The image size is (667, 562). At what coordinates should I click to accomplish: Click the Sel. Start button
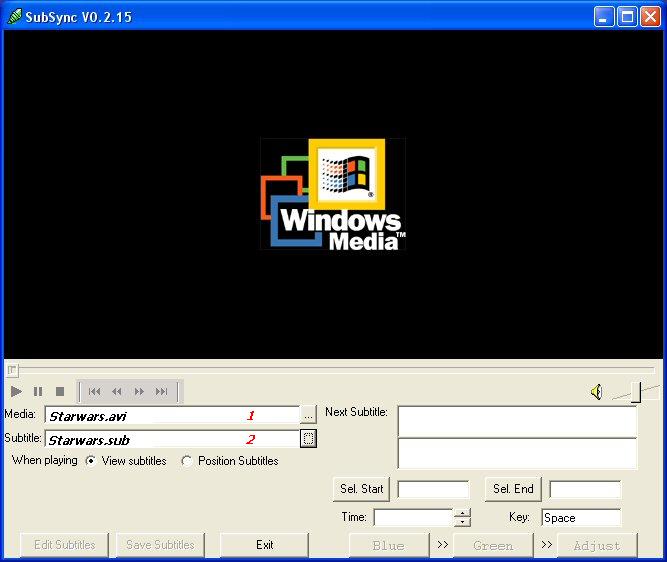point(361,489)
